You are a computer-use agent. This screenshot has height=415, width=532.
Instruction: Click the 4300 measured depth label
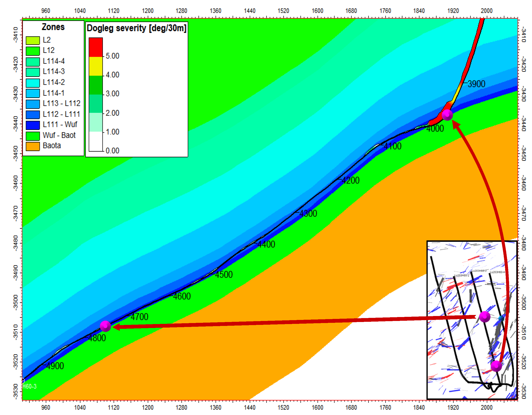pyautogui.click(x=308, y=213)
